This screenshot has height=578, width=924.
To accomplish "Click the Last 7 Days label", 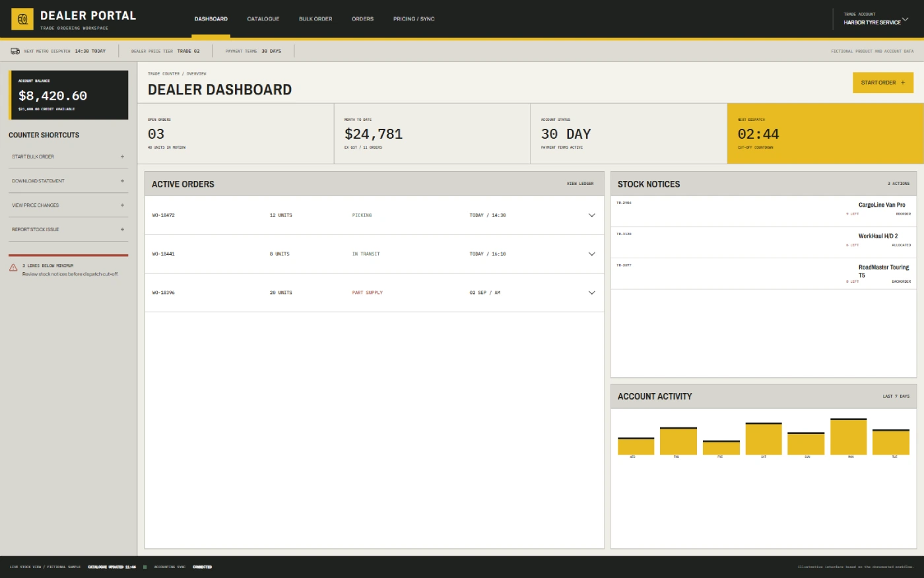I will [x=896, y=396].
